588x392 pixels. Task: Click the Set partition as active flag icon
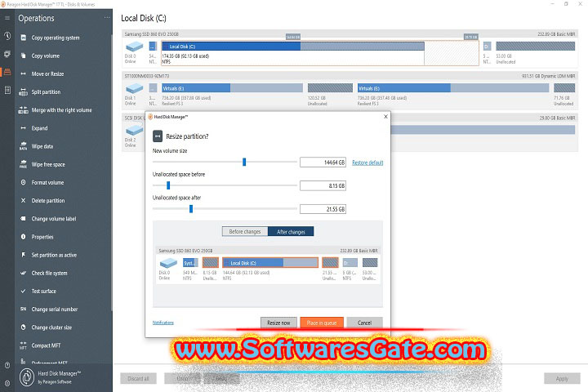tap(23, 255)
